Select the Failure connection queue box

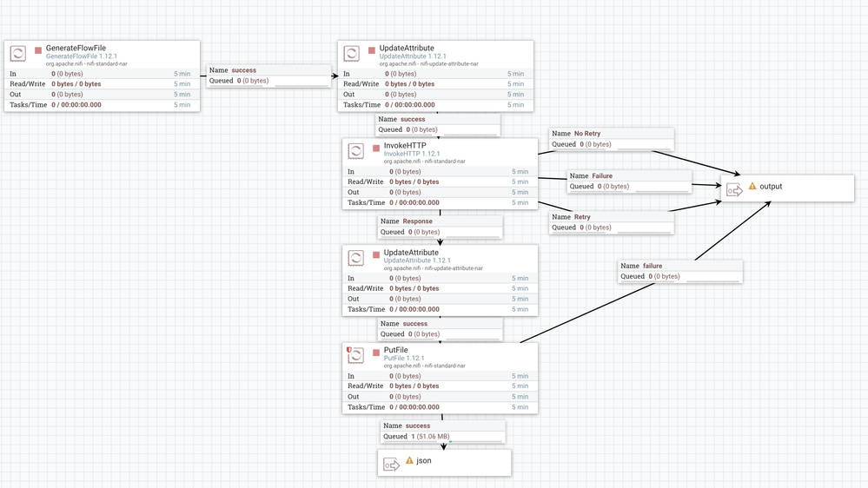tap(629, 181)
